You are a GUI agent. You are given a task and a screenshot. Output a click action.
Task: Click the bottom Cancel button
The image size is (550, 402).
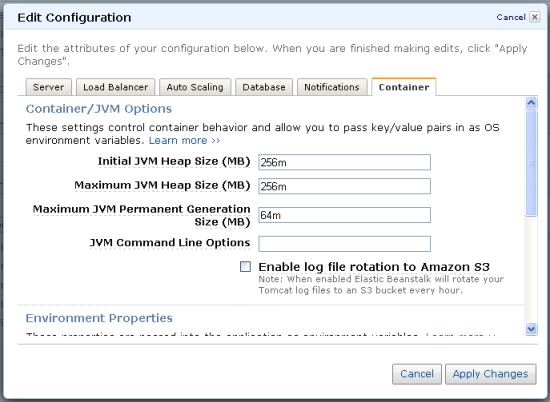pos(417,374)
